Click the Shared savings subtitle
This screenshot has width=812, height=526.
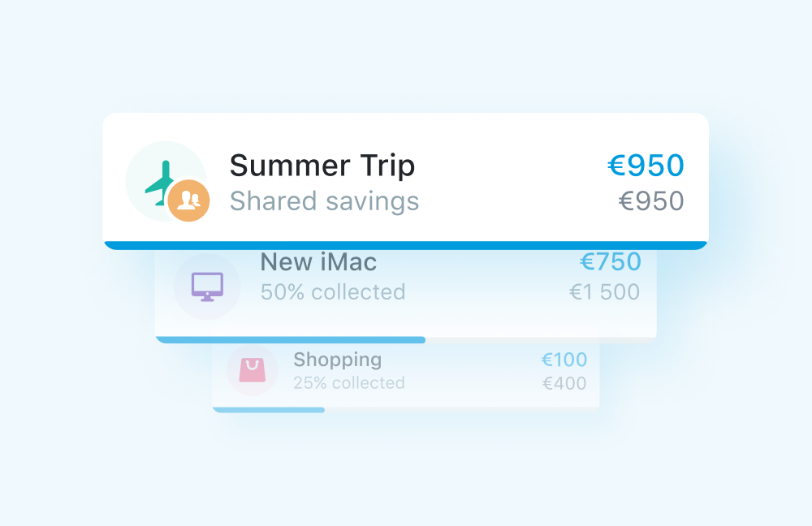(324, 201)
